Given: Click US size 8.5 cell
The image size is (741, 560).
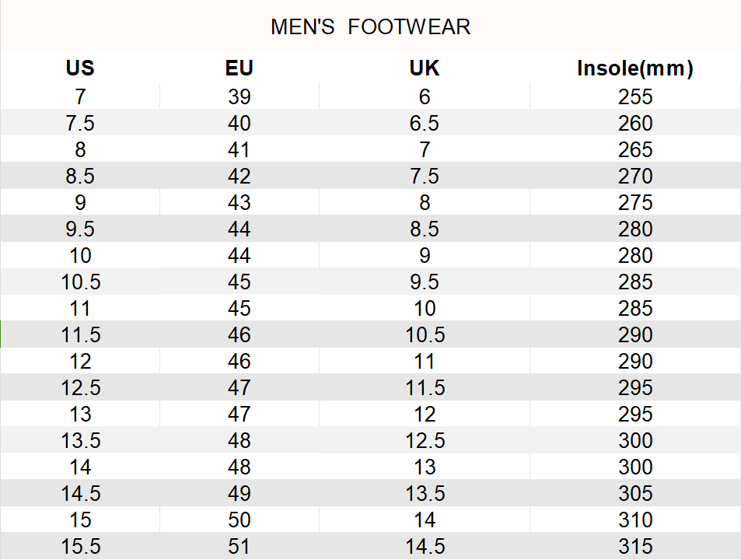Looking at the screenshot, I should click(x=80, y=177).
